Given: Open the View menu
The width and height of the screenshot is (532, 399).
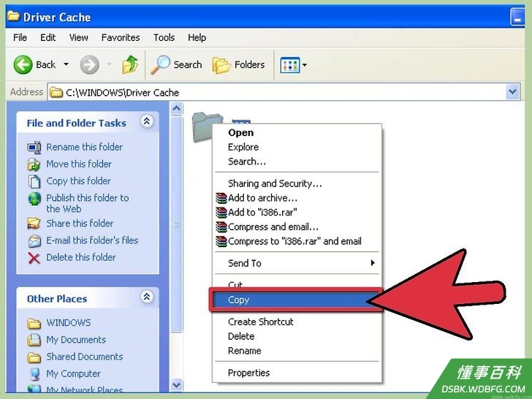Looking at the screenshot, I should coord(79,37).
